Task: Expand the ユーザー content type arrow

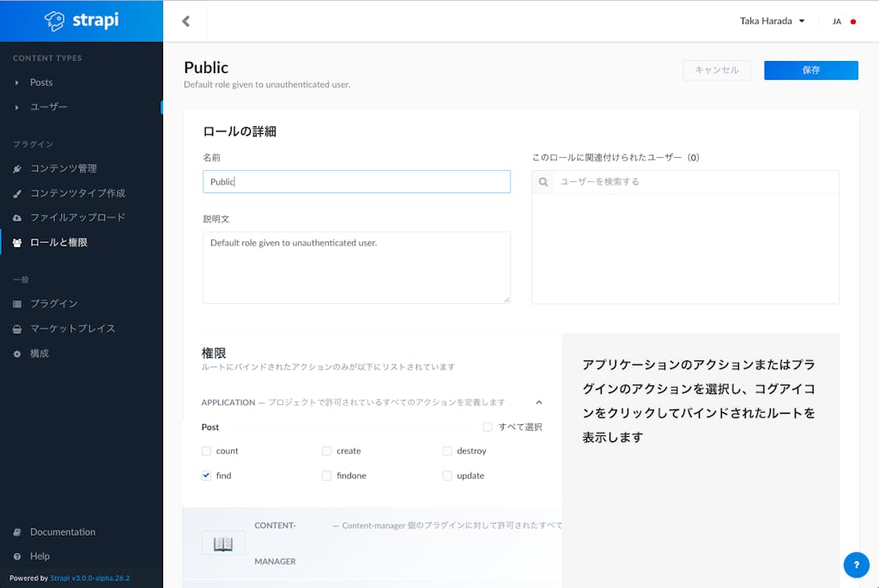Action: coord(17,107)
